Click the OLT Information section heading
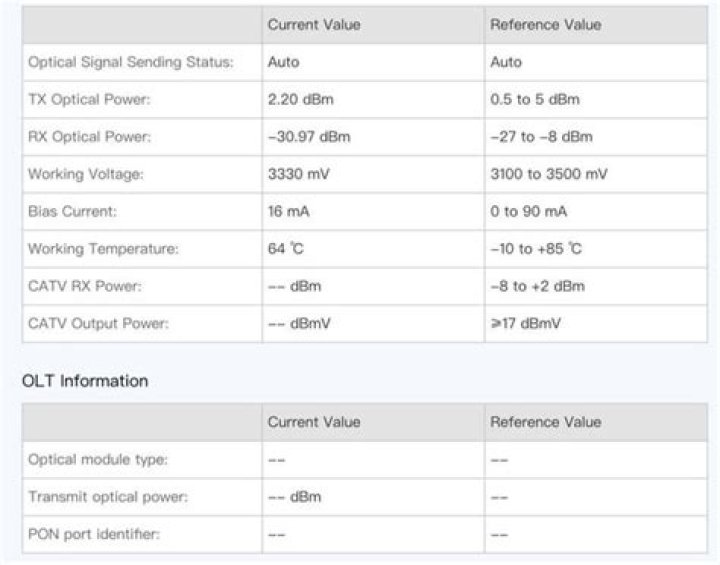This screenshot has height=565, width=720. [85, 381]
